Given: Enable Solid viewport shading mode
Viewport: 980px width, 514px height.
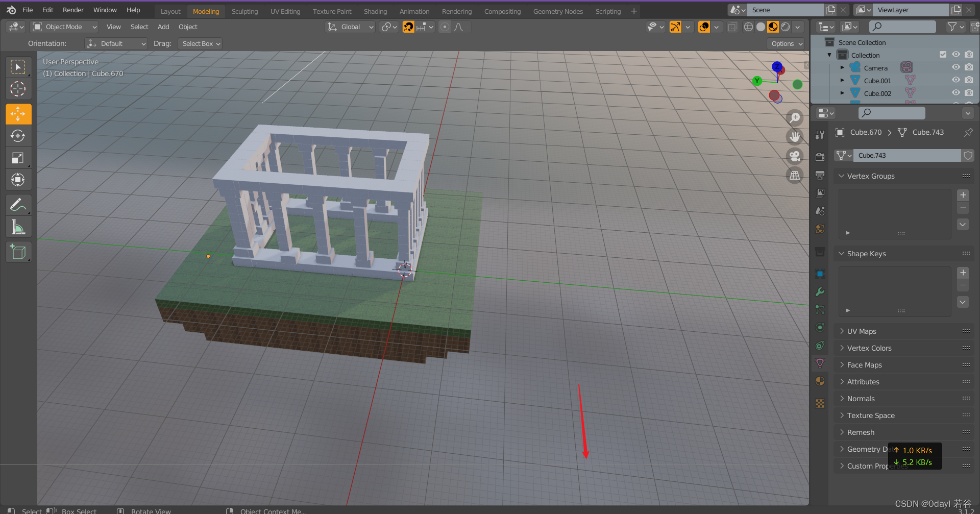Looking at the screenshot, I should (x=761, y=27).
